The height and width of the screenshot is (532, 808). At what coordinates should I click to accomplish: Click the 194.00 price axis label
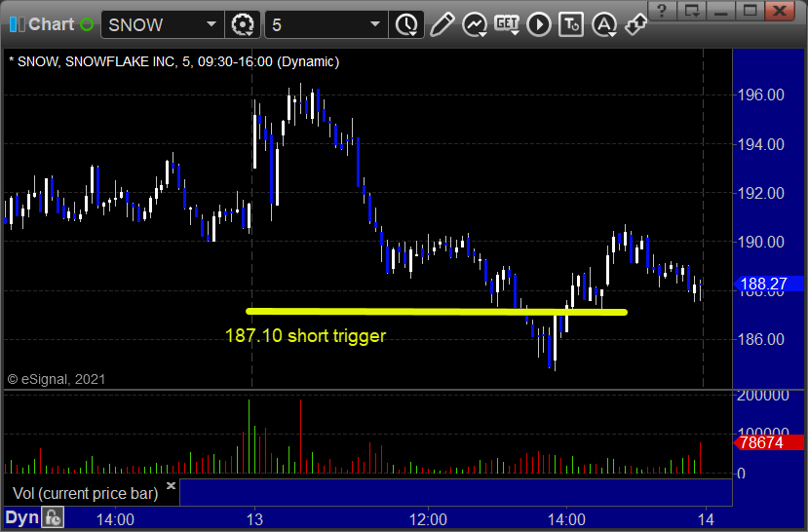click(x=761, y=144)
